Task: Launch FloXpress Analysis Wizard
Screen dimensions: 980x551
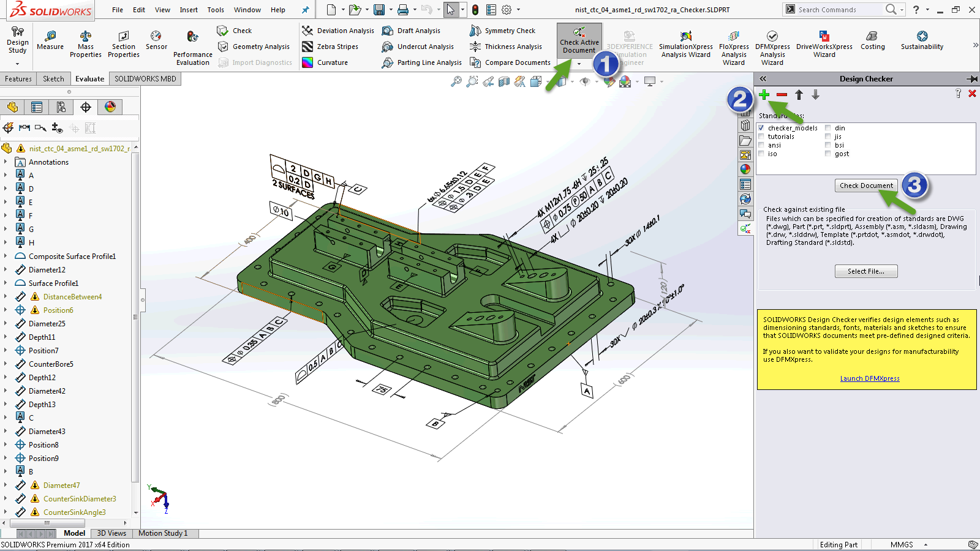Action: (x=734, y=48)
